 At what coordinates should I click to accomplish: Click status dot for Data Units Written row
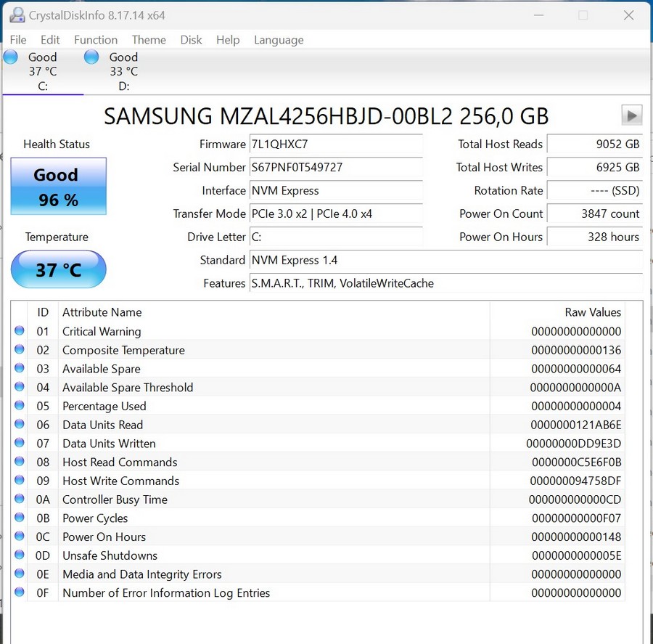[x=19, y=443]
